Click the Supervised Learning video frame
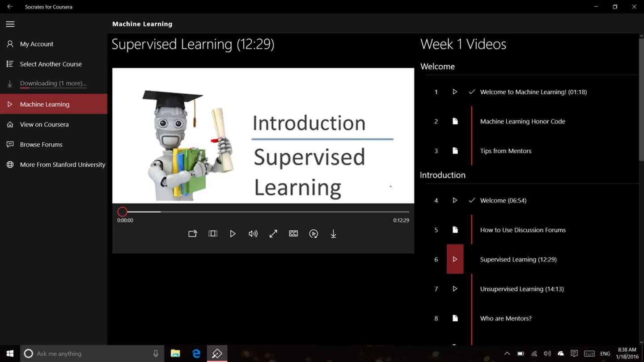This screenshot has width=644, height=362. [263, 136]
